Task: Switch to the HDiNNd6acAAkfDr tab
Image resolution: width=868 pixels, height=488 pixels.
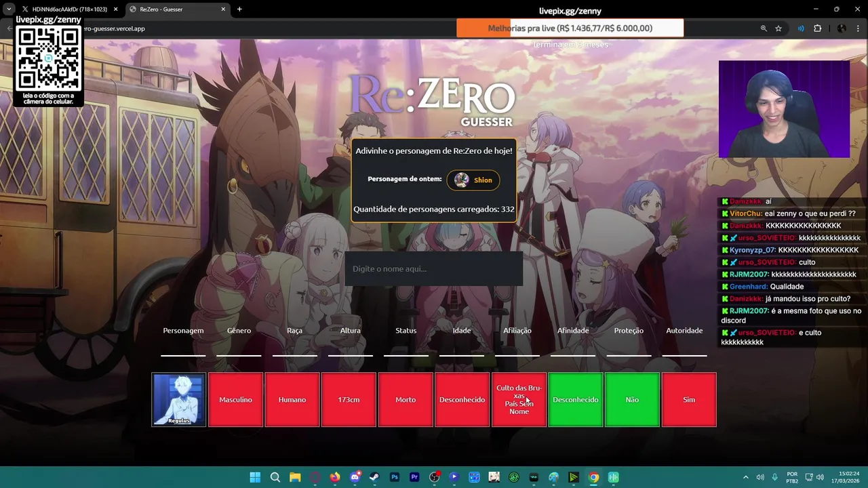Action: (x=69, y=9)
